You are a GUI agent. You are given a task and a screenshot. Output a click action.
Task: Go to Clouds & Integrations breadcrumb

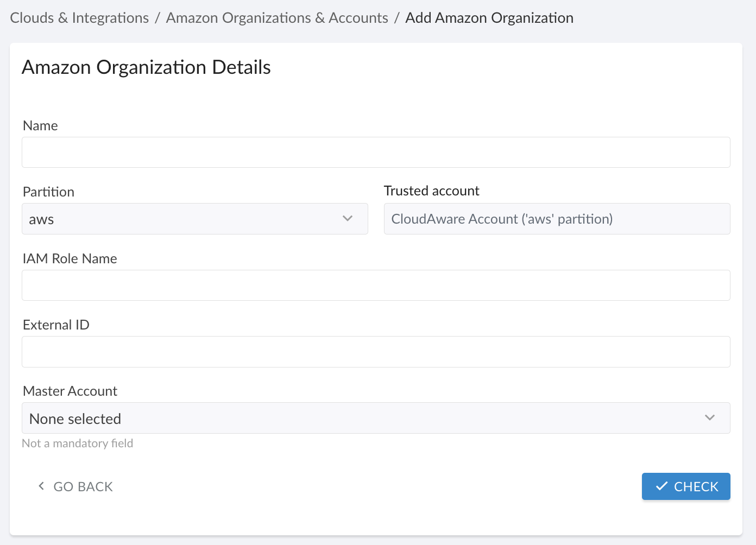[x=79, y=18]
